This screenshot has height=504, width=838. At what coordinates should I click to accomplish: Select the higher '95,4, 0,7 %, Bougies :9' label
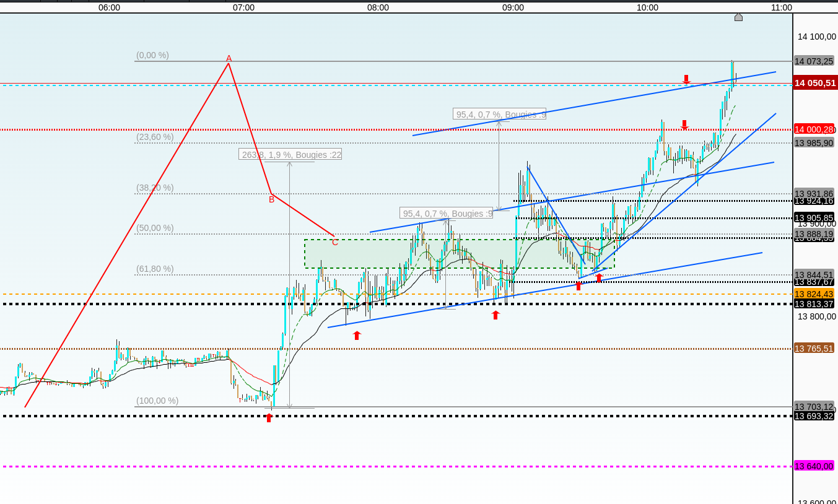click(500, 114)
